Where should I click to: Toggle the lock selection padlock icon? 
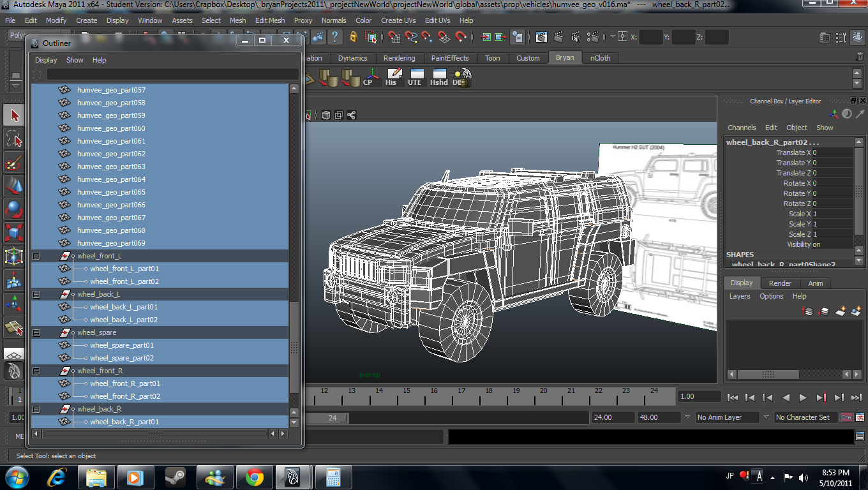point(354,37)
